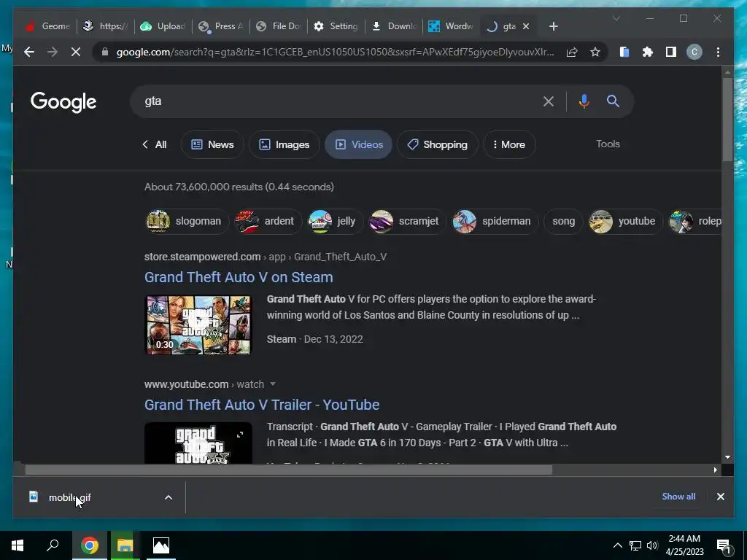Expand options arrow next to youtube.com watch

[273, 384]
